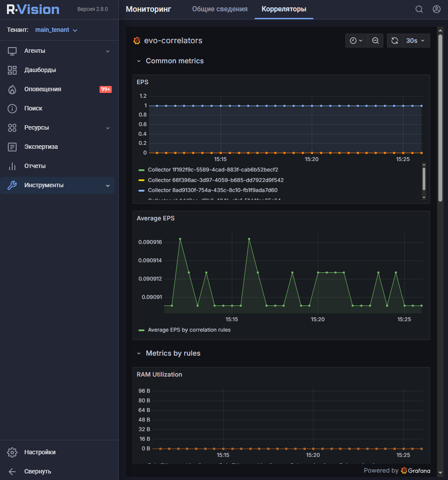448x480 pixels.
Task: Click the dashboard scroll down arrow
Action: point(440,473)
